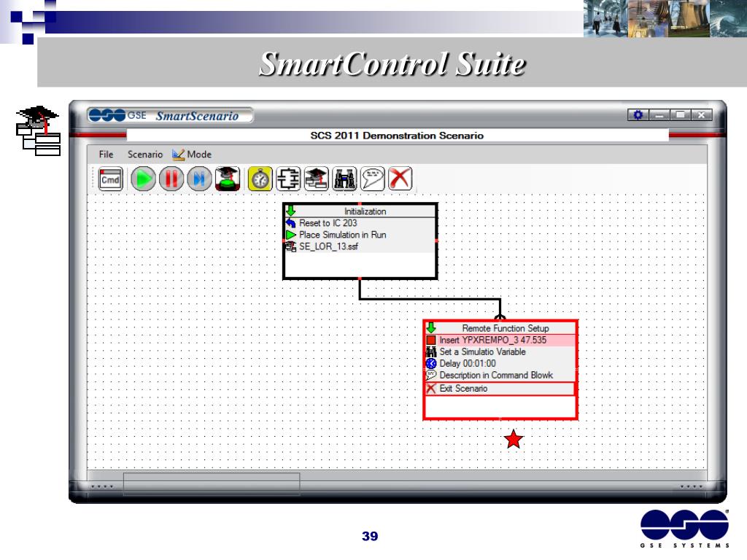This screenshot has width=747, height=560.
Task: Click green arrow on Remote Function Setup
Action: tap(431, 327)
